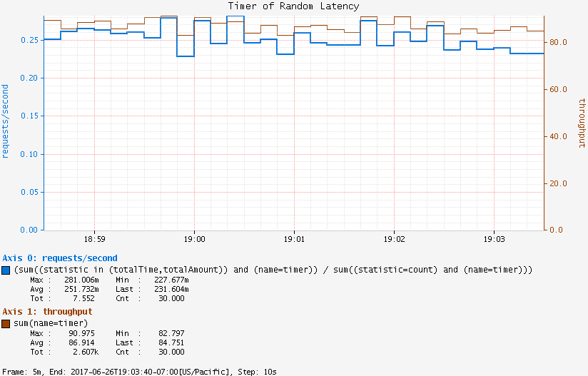The height and width of the screenshot is (376, 588).
Task: Click the brown legend swatch for Axis 1
Action: (x=6, y=323)
